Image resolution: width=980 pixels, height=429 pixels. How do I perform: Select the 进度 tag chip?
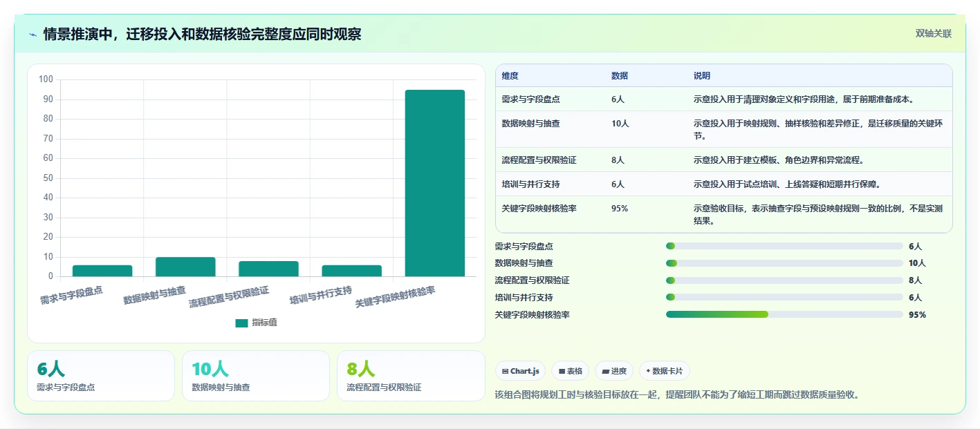click(614, 371)
